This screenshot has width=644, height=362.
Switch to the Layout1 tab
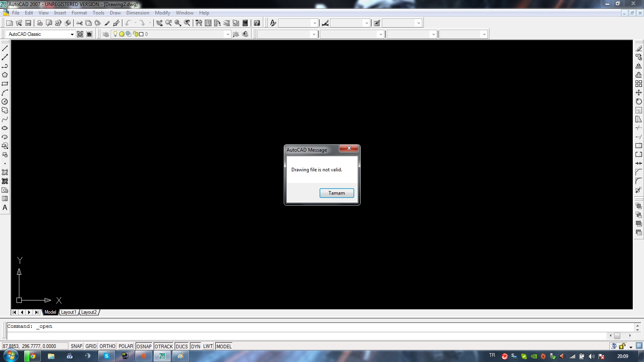point(68,312)
